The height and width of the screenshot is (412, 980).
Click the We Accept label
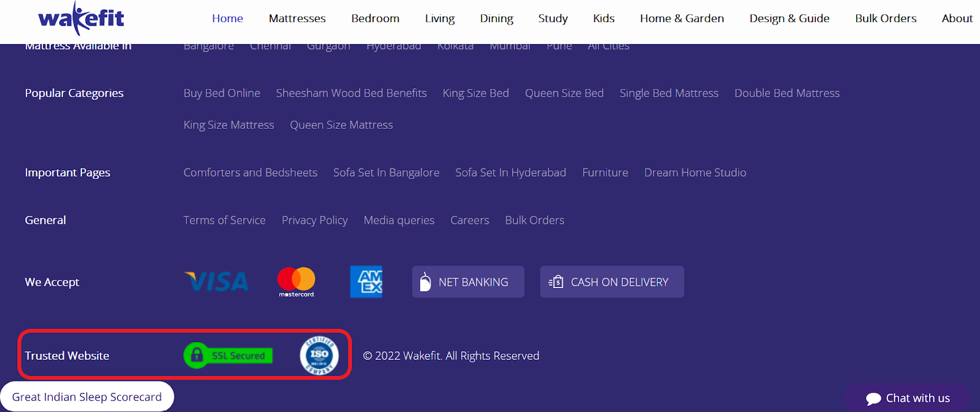52,282
